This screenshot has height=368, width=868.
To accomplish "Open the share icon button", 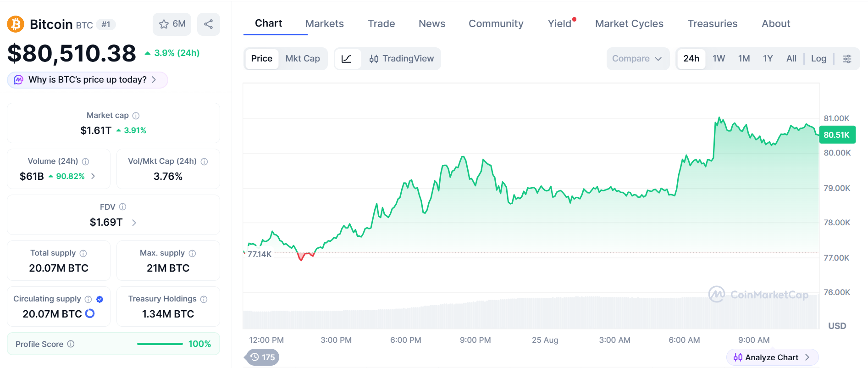I will tap(209, 24).
